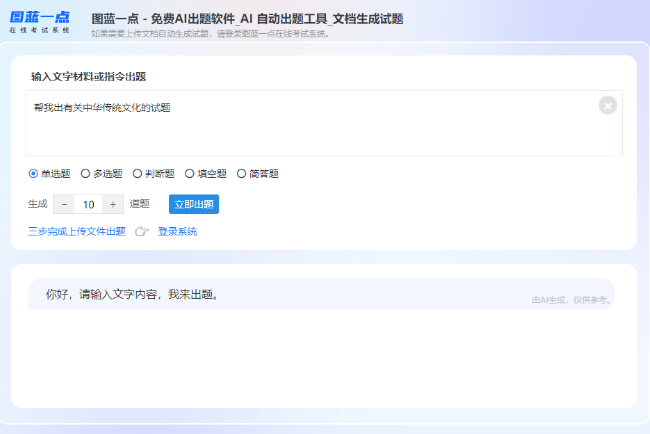Select the 单选题 radio button
Screen dimensions: 650x434
tap(33, 174)
